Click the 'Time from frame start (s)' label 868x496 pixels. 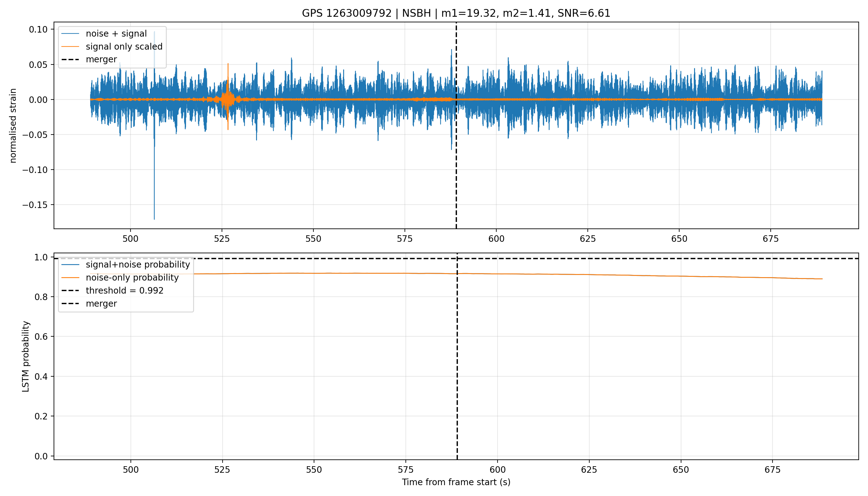[456, 482]
